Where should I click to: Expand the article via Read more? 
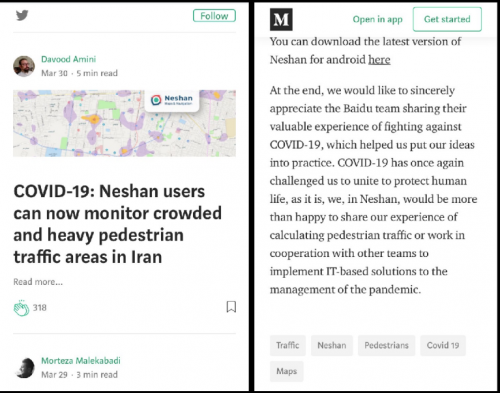[x=38, y=282]
